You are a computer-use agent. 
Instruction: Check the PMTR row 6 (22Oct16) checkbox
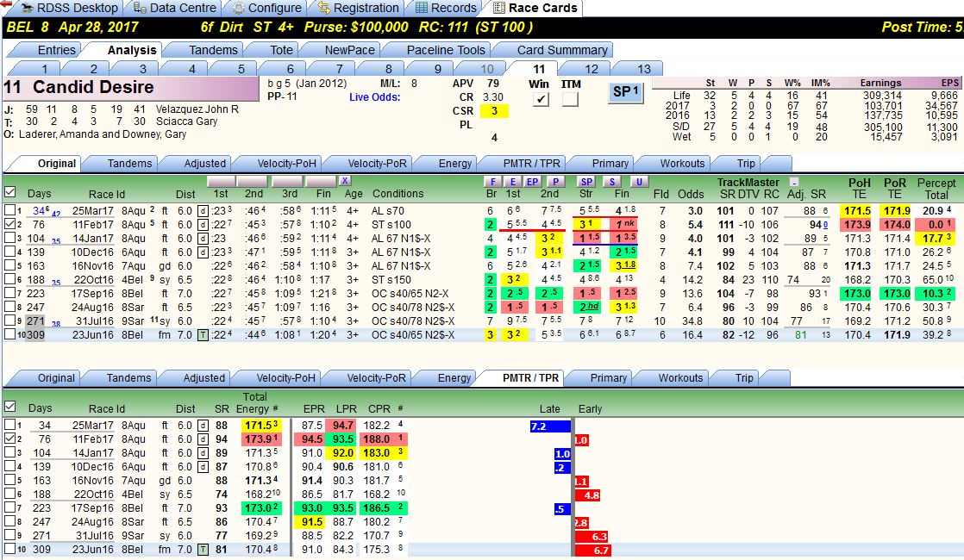pos(9,494)
